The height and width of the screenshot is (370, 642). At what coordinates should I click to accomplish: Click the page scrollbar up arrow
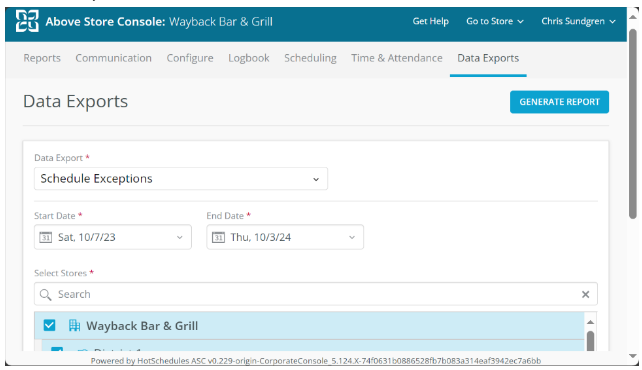(633, 17)
